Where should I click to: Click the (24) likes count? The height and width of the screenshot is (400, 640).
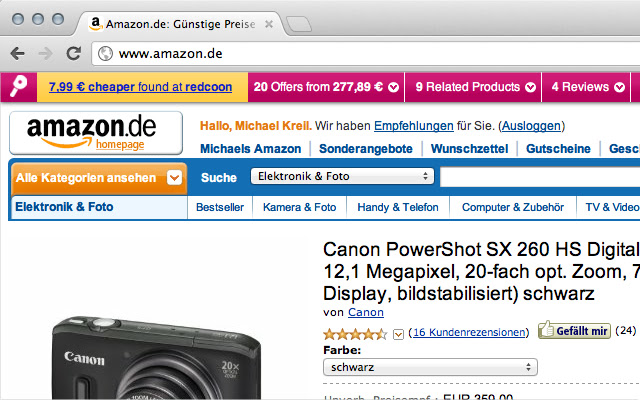click(x=625, y=330)
